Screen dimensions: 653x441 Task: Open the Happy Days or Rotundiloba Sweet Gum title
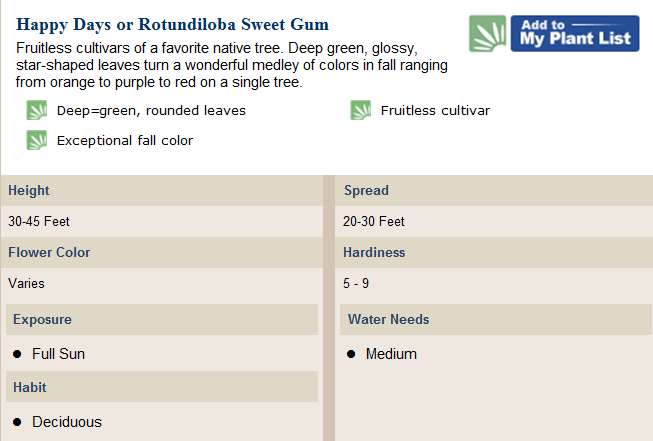(172, 25)
